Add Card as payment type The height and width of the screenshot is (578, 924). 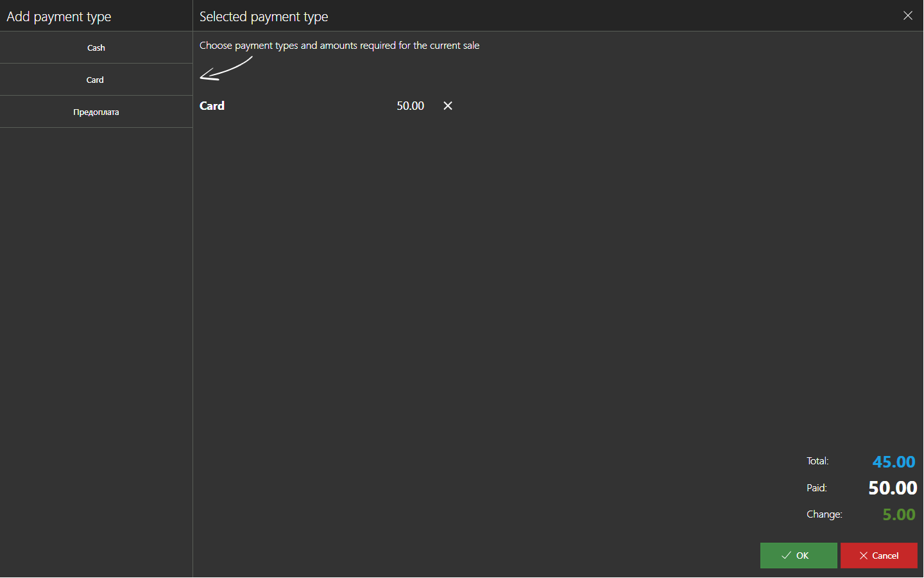coord(96,80)
